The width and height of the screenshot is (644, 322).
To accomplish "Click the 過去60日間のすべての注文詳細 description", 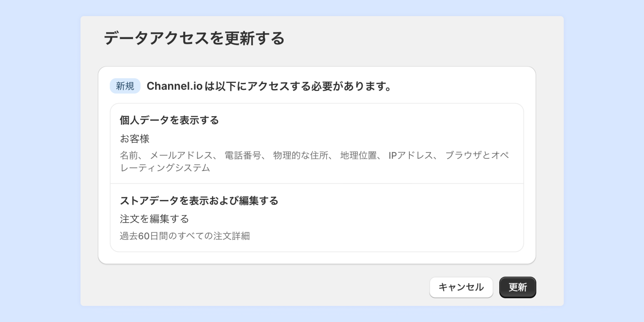I will 185,236.
